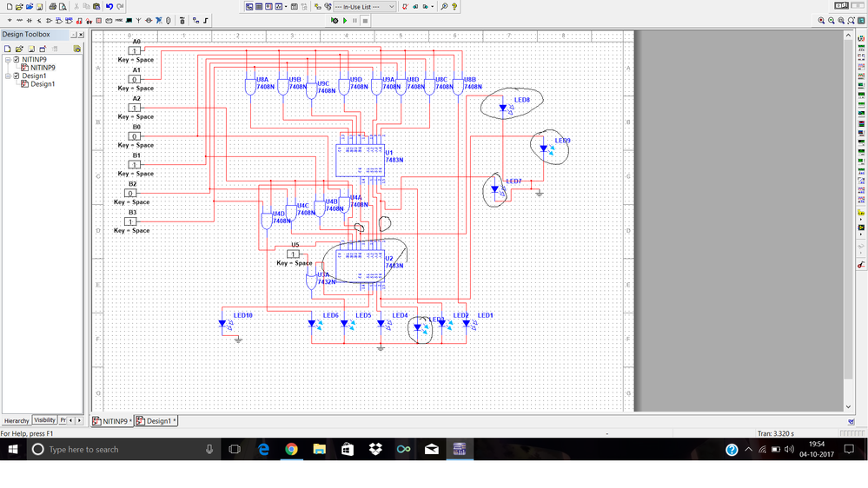The width and height of the screenshot is (868, 488).
Task: Open Windows Start menu
Action: pos(13,449)
